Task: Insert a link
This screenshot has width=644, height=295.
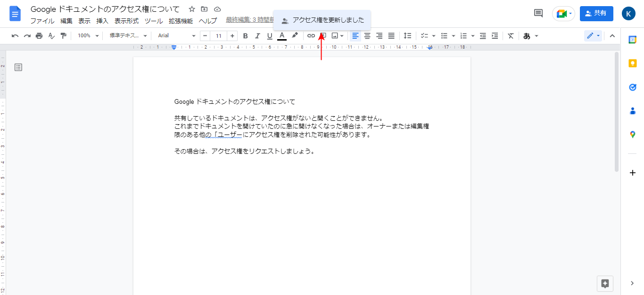Action: pos(311,35)
